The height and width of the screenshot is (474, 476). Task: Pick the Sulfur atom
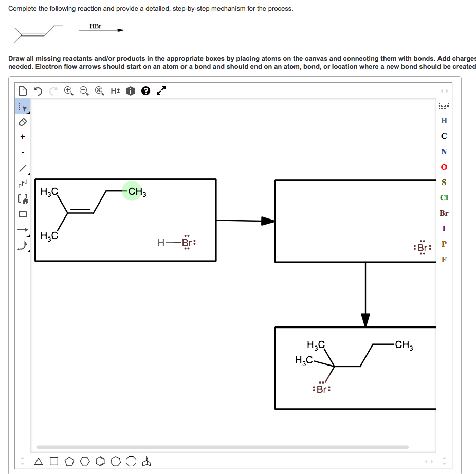coord(444,182)
